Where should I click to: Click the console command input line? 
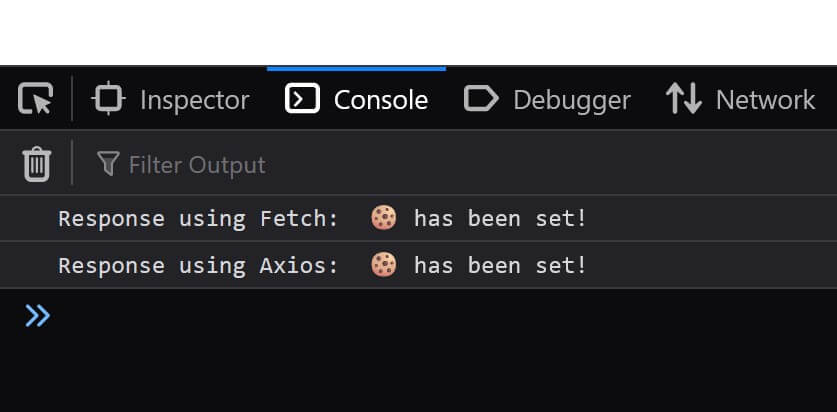pyautogui.click(x=443, y=316)
